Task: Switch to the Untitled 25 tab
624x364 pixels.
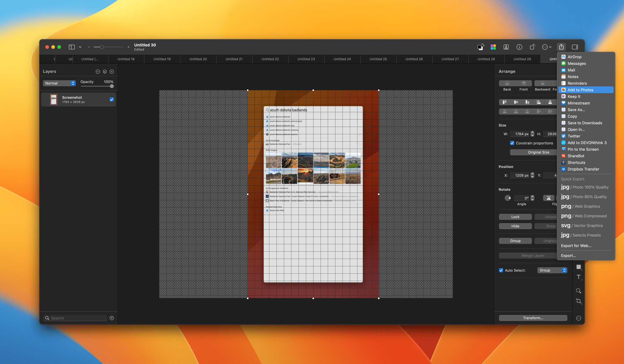Action: [378, 59]
